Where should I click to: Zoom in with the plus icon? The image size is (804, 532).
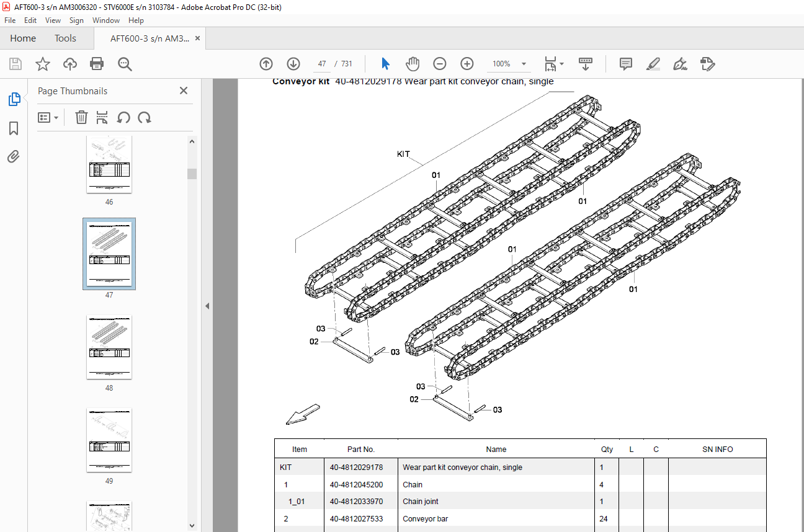click(x=467, y=64)
